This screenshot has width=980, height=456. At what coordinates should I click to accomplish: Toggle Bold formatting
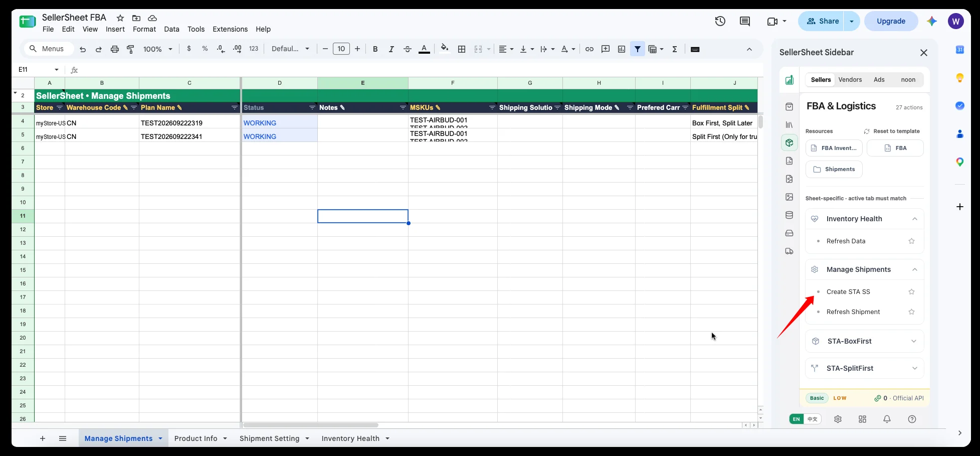(x=375, y=49)
